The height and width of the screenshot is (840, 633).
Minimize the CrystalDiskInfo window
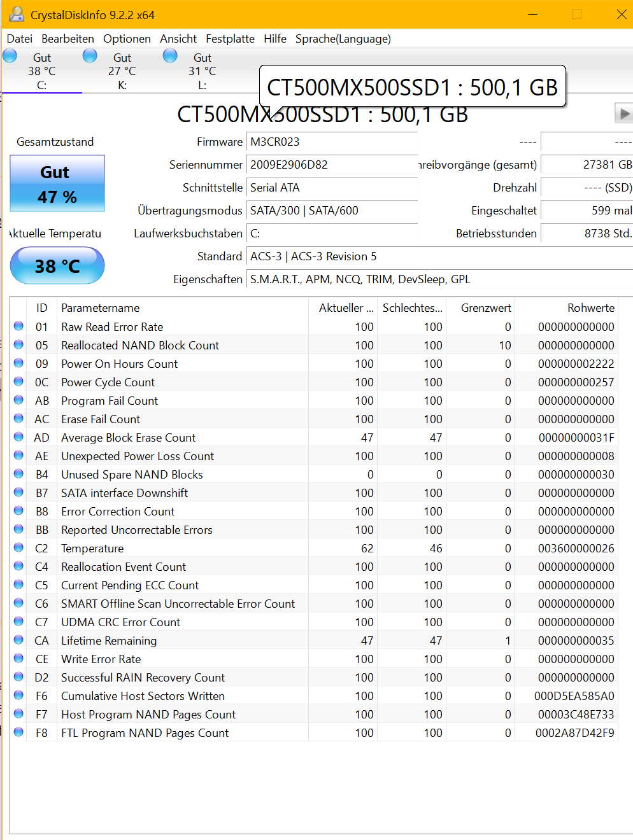533,14
